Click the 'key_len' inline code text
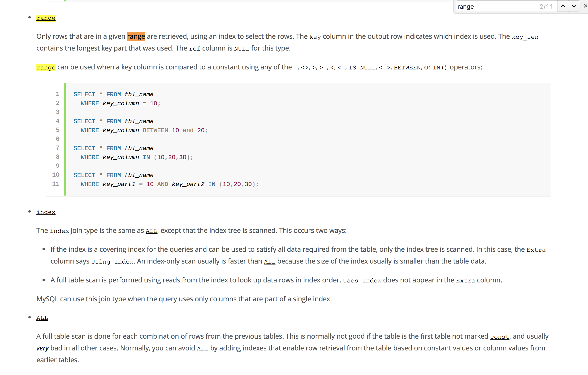 tap(525, 37)
